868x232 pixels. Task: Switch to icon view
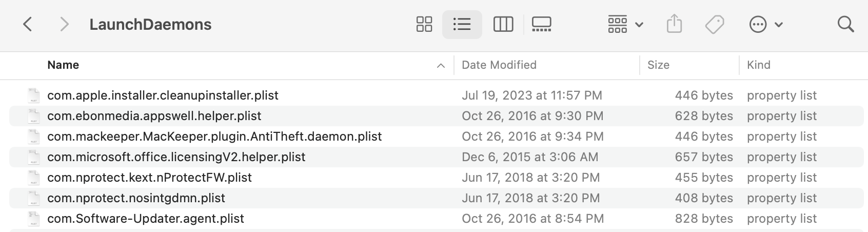click(x=424, y=24)
